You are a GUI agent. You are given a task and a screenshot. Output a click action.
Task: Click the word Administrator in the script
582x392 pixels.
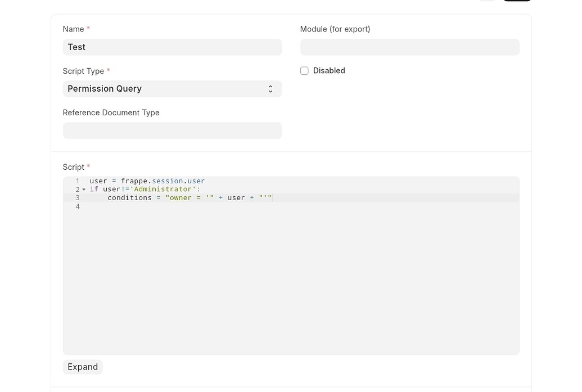tap(163, 189)
